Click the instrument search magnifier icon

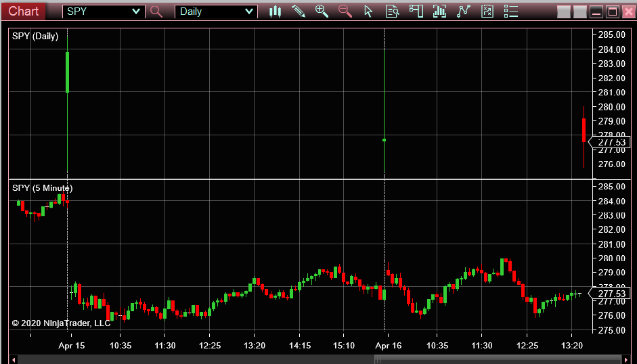[156, 12]
